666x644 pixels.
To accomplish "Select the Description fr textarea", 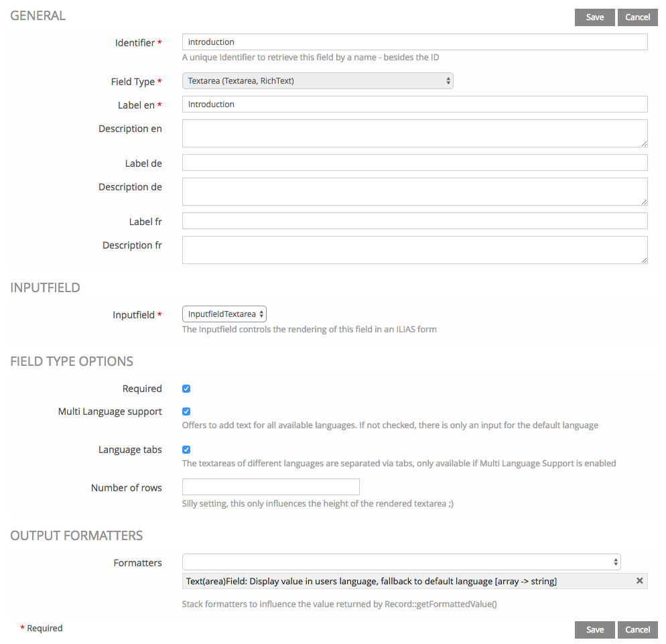I will click(415, 250).
